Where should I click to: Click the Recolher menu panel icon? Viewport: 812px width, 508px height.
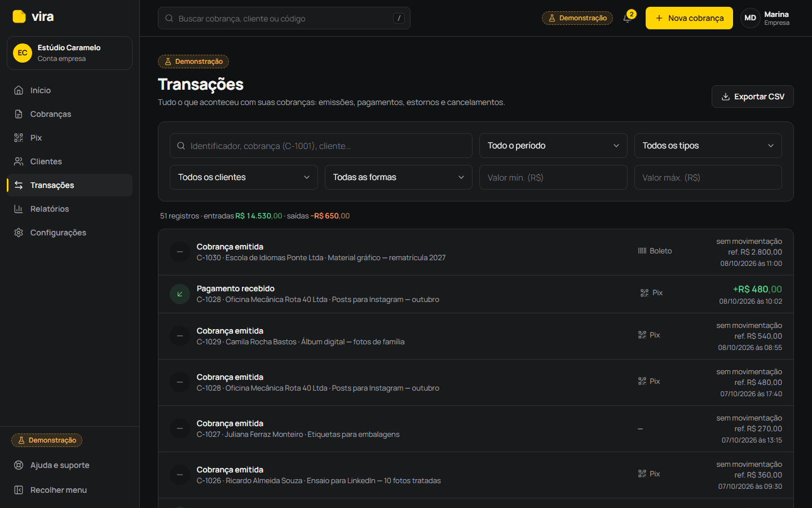pos(19,490)
